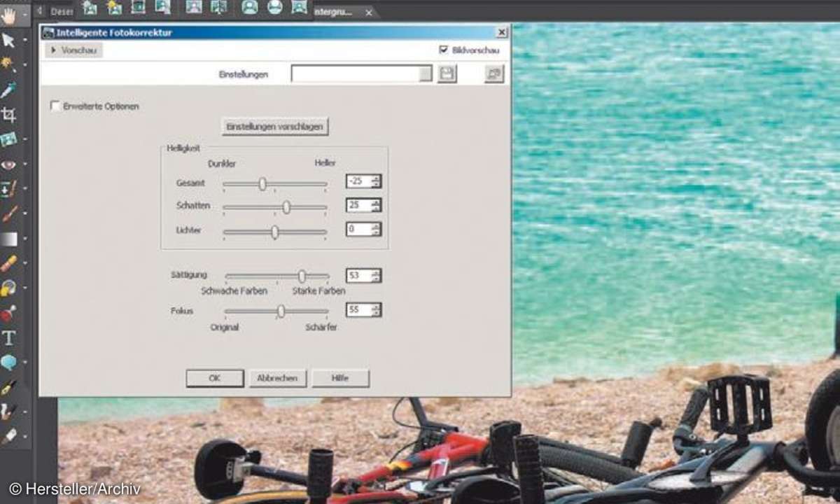Select the Warp Brush tool
The image size is (840, 504).
pyautogui.click(x=8, y=412)
